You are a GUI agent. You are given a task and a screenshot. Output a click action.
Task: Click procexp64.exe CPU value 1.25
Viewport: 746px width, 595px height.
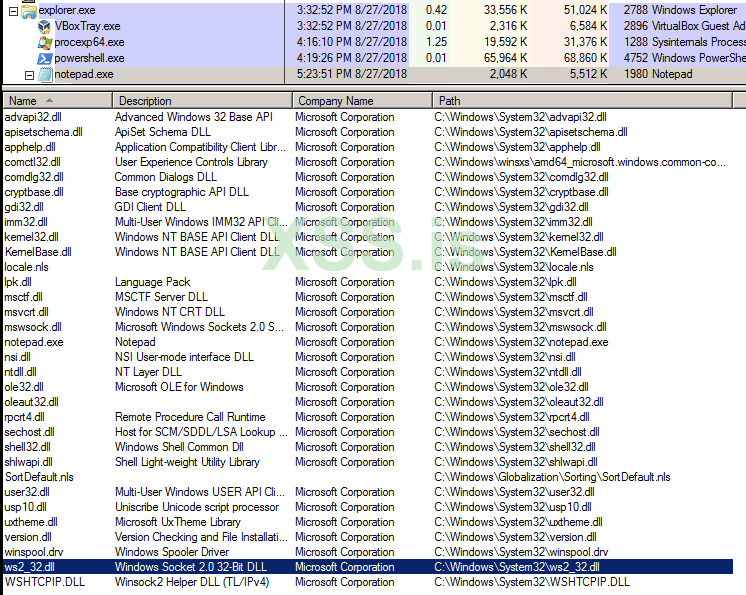436,42
